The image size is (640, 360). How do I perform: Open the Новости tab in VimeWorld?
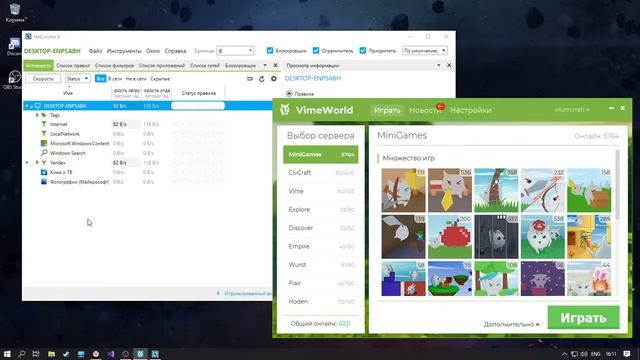click(x=424, y=110)
